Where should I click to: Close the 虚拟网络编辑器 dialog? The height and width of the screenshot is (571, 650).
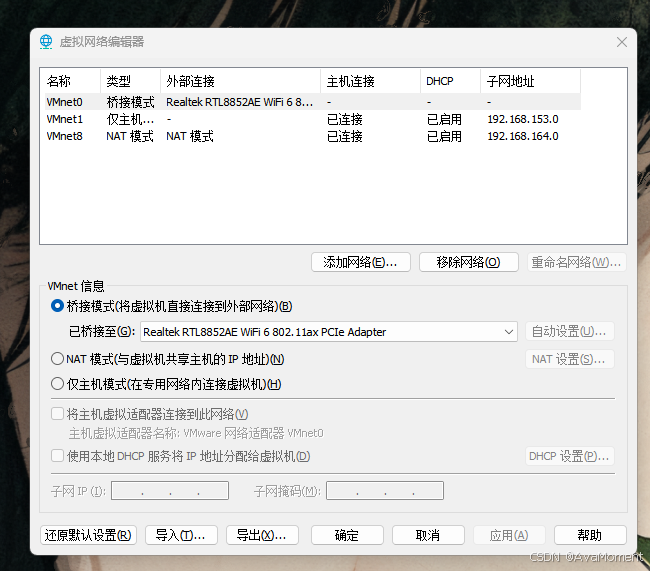[621, 42]
